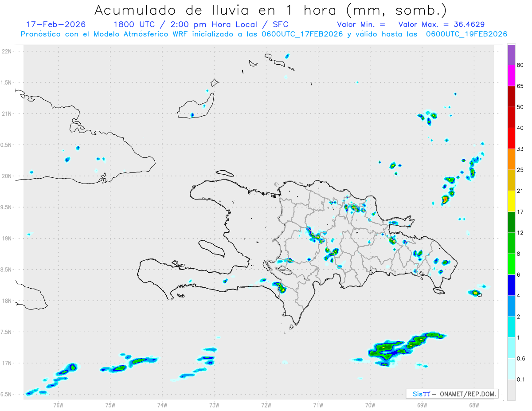The width and height of the screenshot is (532, 411).
Task: Pick the orange swatch between 25 and 33
Action: 511,159
